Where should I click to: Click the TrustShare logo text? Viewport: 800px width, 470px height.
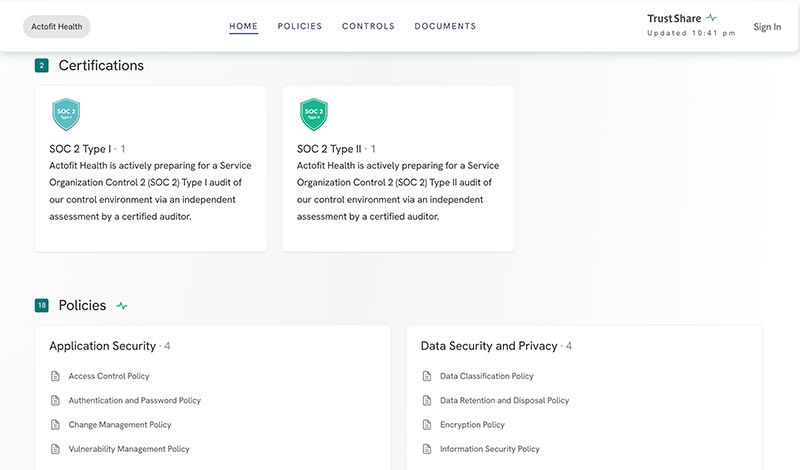click(674, 18)
